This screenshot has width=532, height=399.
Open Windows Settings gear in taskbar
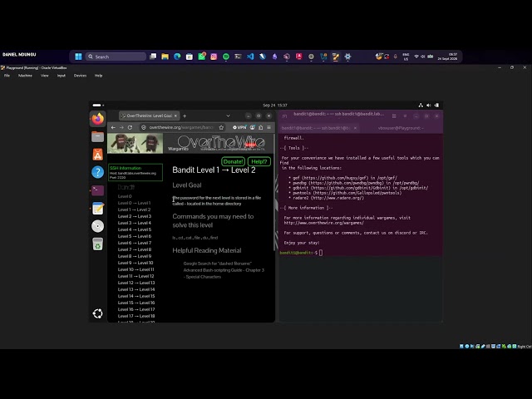coord(347,57)
